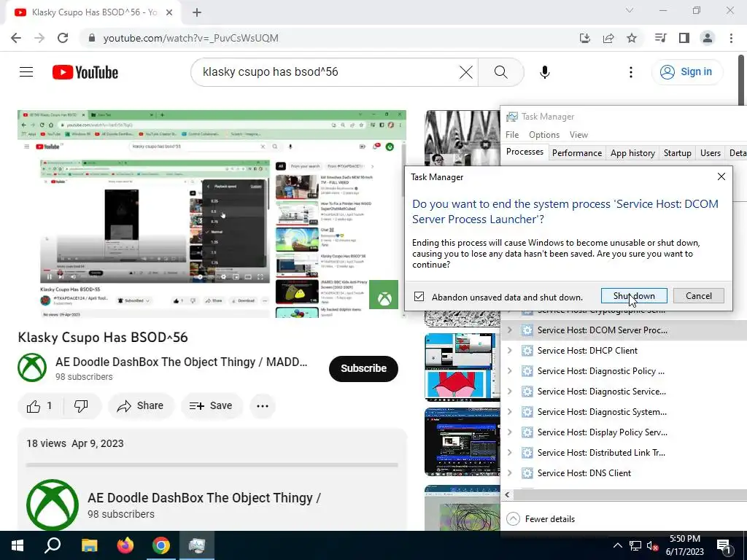Expand Service Host: Distributed Link Tracking row
Screen dimensions: 747x560
[x=510, y=453]
